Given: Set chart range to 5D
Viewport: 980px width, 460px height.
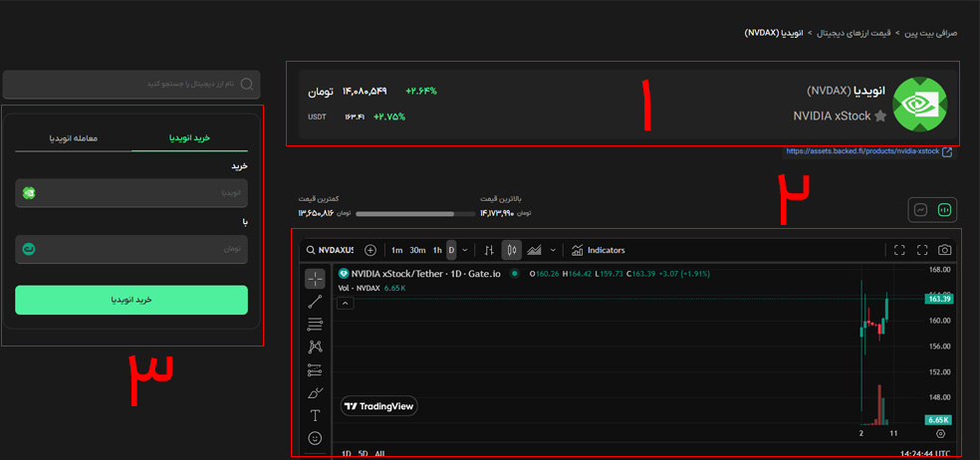Looking at the screenshot, I should click(364, 454).
